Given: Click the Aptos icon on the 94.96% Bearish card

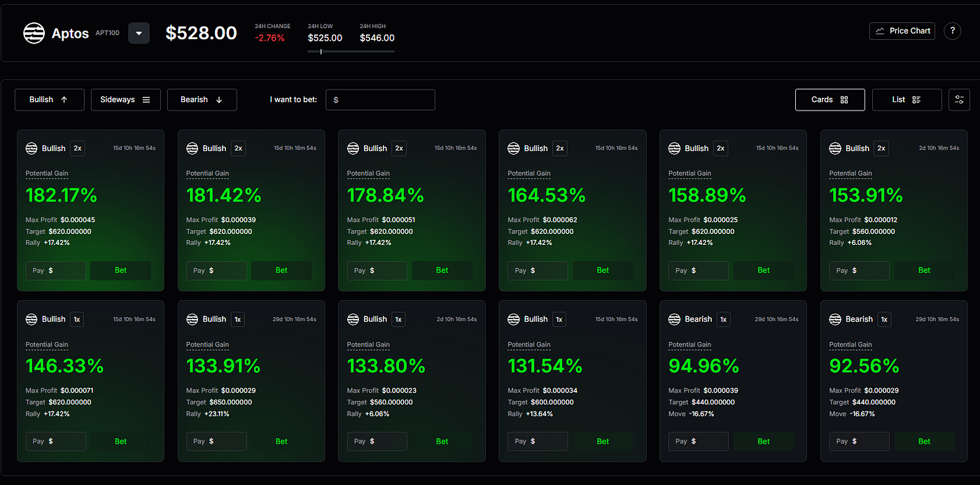Looking at the screenshot, I should (x=674, y=319).
